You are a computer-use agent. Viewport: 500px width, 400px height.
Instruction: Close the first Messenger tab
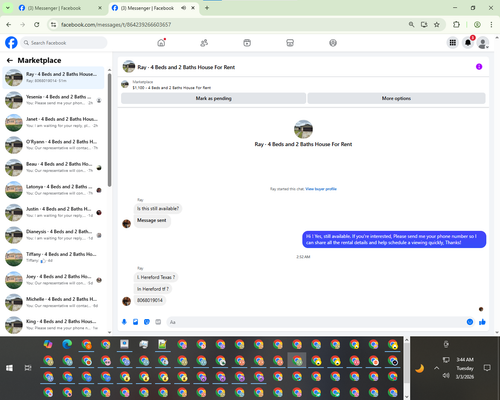pos(100,8)
